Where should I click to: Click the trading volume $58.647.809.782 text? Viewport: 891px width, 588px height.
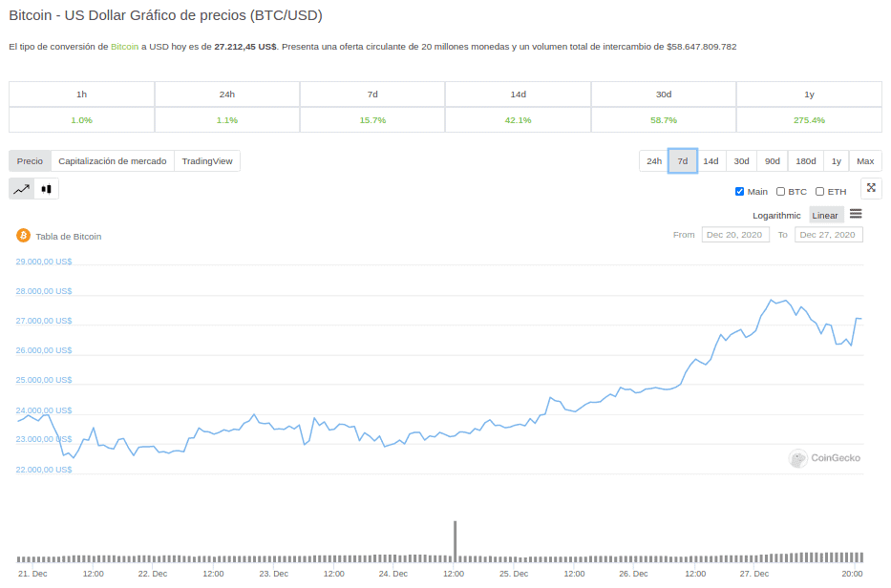[x=702, y=47]
